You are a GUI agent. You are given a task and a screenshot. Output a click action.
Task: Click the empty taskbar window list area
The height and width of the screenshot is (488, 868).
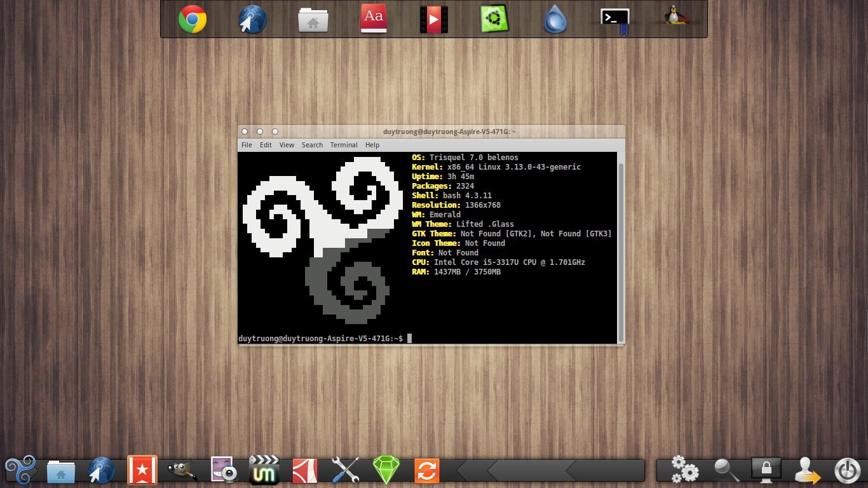pos(550,471)
